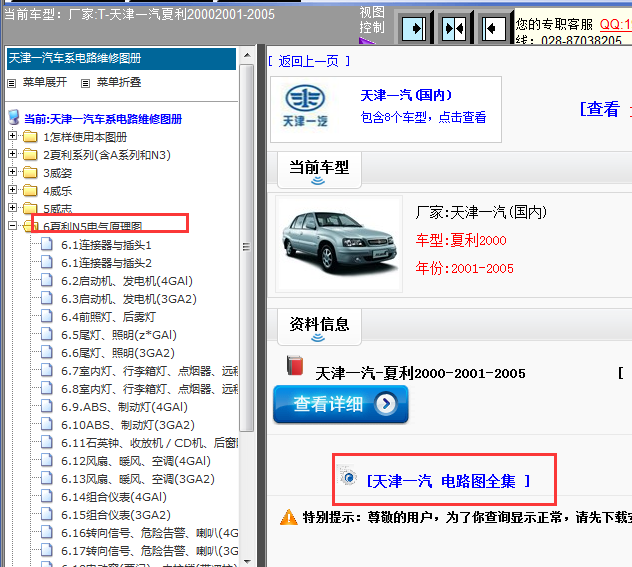Click the view control left-arrow icon

click(494, 29)
